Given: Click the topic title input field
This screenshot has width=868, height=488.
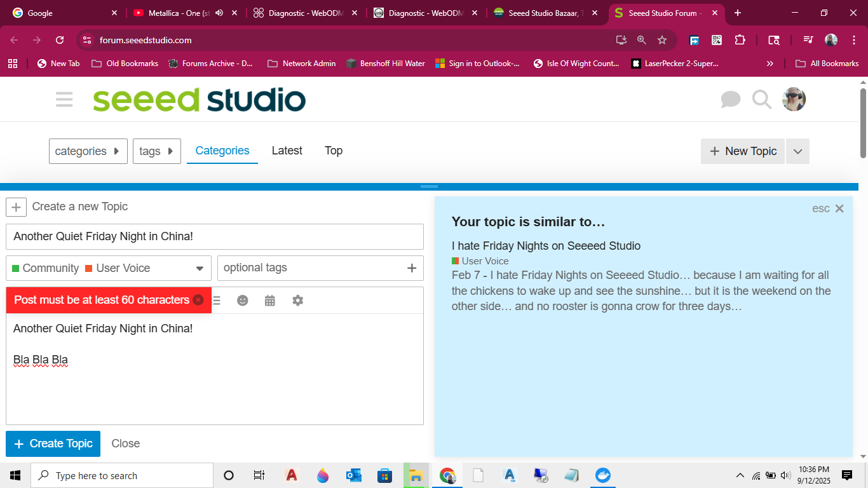Looking at the screenshot, I should click(215, 236).
